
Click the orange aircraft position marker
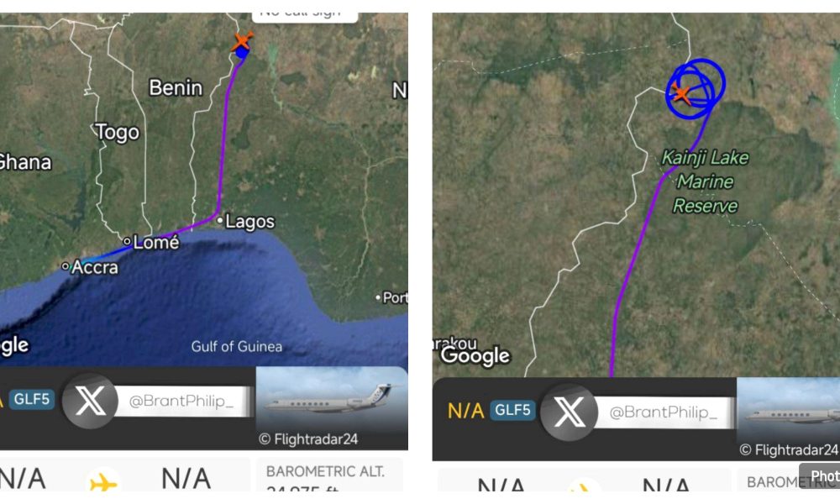point(244,39)
